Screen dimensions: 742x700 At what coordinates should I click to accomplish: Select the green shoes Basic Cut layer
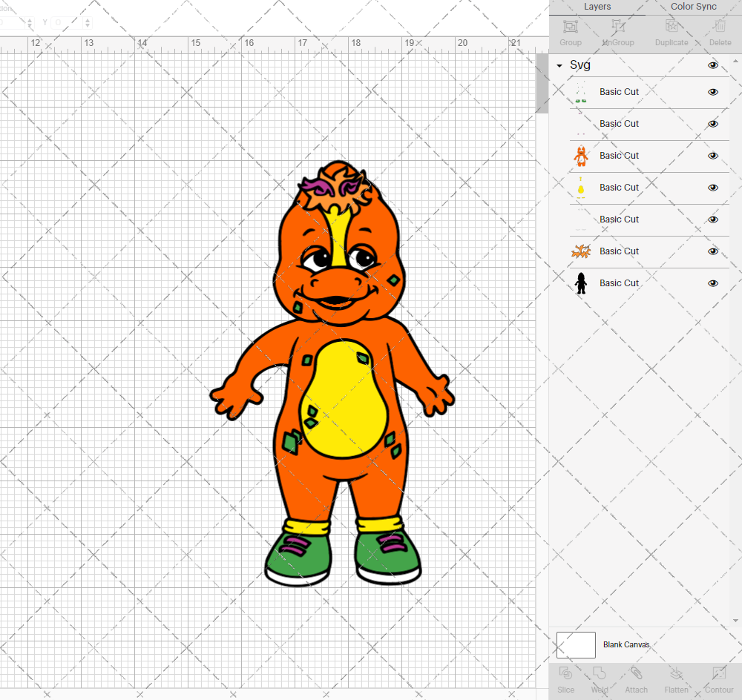coord(620,91)
